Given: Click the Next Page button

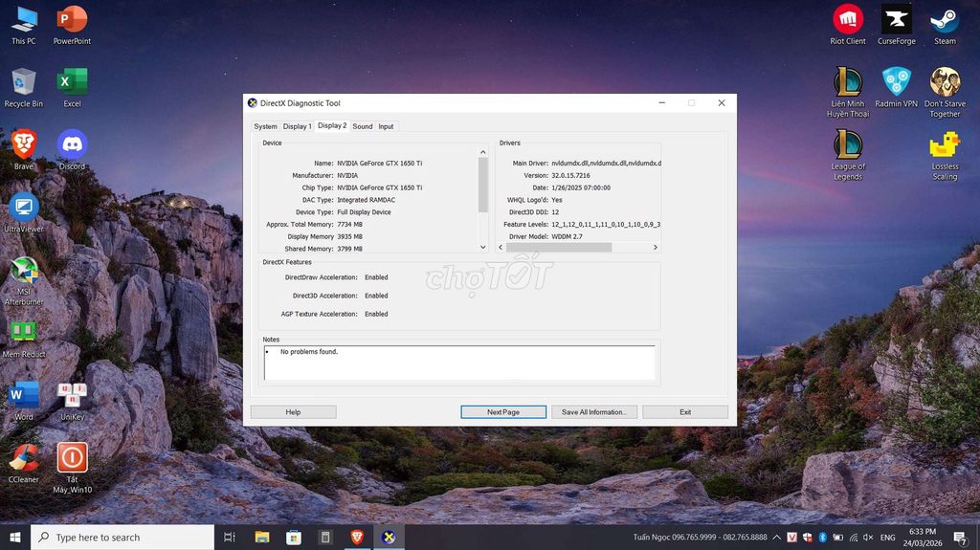Looking at the screenshot, I should click(503, 412).
